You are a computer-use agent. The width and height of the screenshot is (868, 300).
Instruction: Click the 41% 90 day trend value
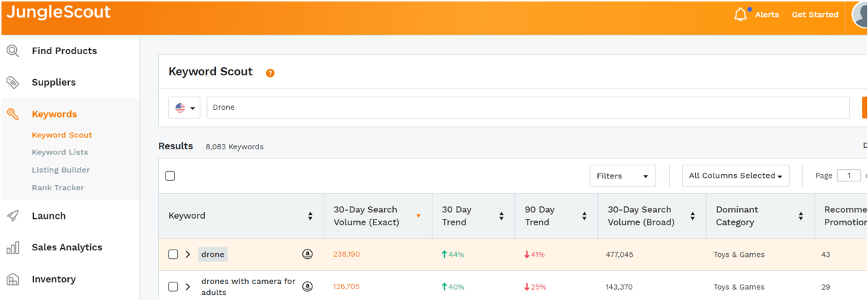point(535,255)
